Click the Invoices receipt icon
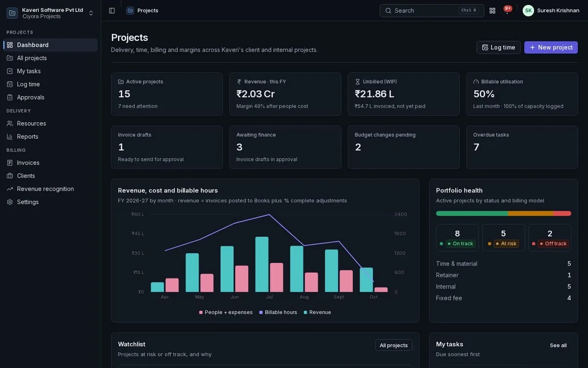Screen dimensions: 588x368 coord(10,162)
